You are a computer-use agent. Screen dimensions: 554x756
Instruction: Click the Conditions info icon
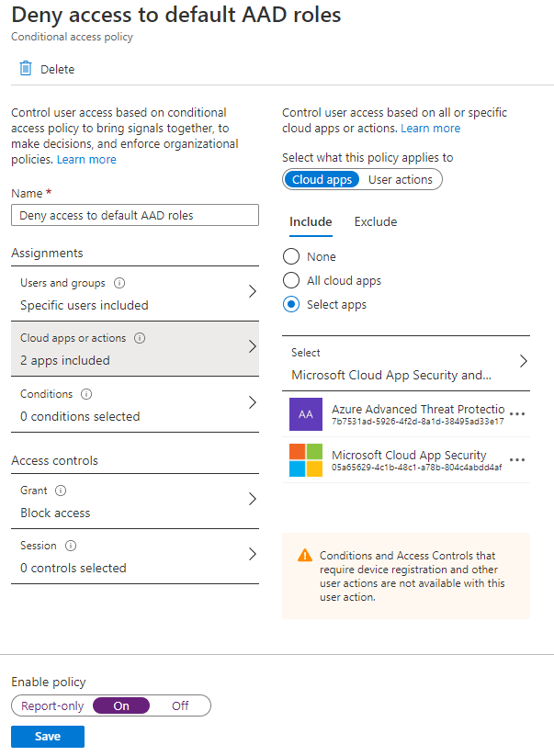86,394
